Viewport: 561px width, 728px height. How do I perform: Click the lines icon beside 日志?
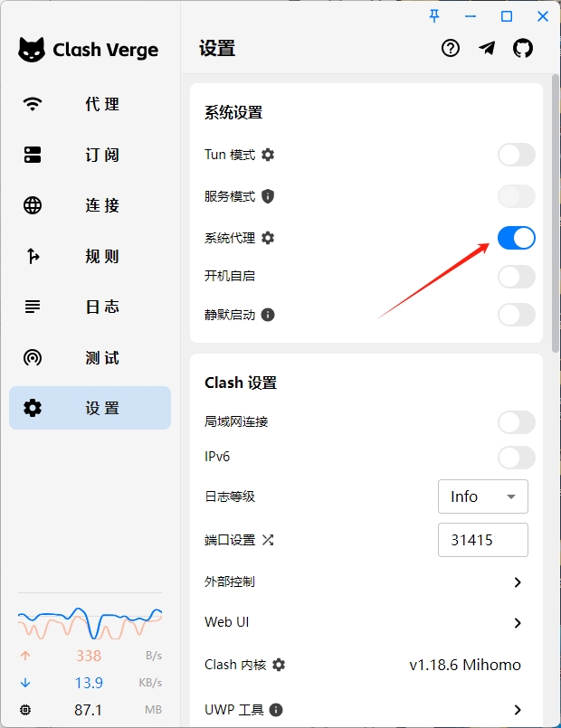tap(33, 307)
